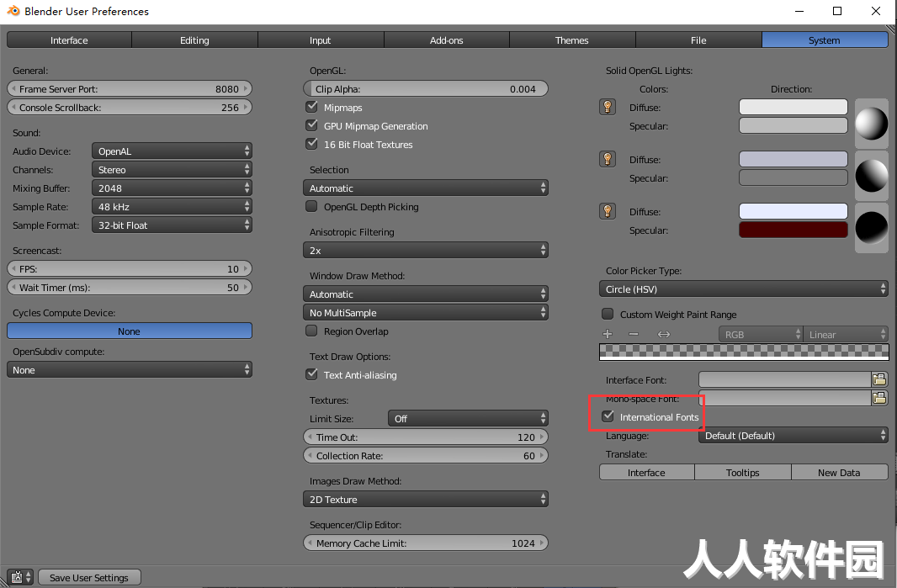Switch to the Input tab
This screenshot has width=897, height=588.
click(x=321, y=40)
